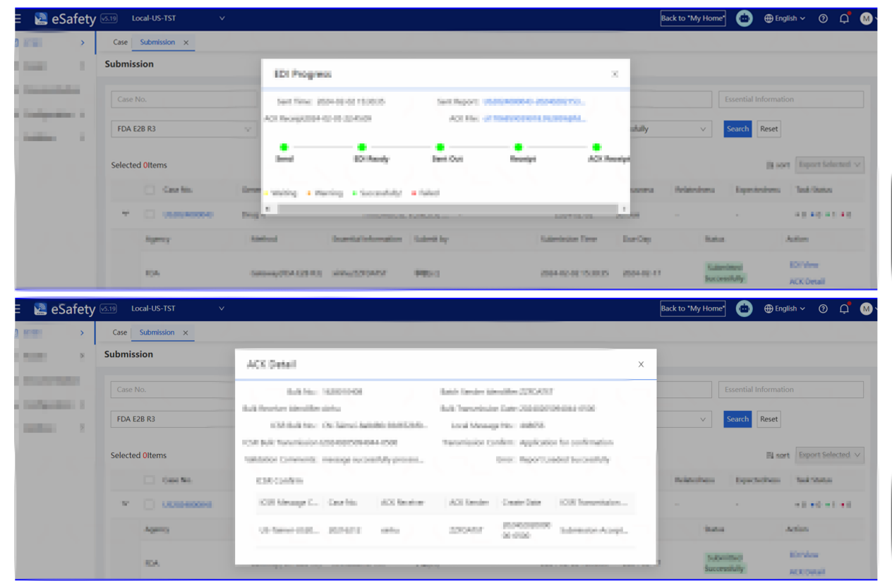
Task: Click Receipt step dot in progress bar
Action: point(519,147)
